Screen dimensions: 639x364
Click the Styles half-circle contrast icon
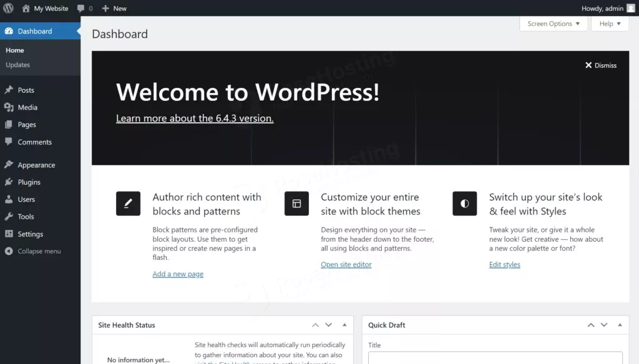[464, 204]
